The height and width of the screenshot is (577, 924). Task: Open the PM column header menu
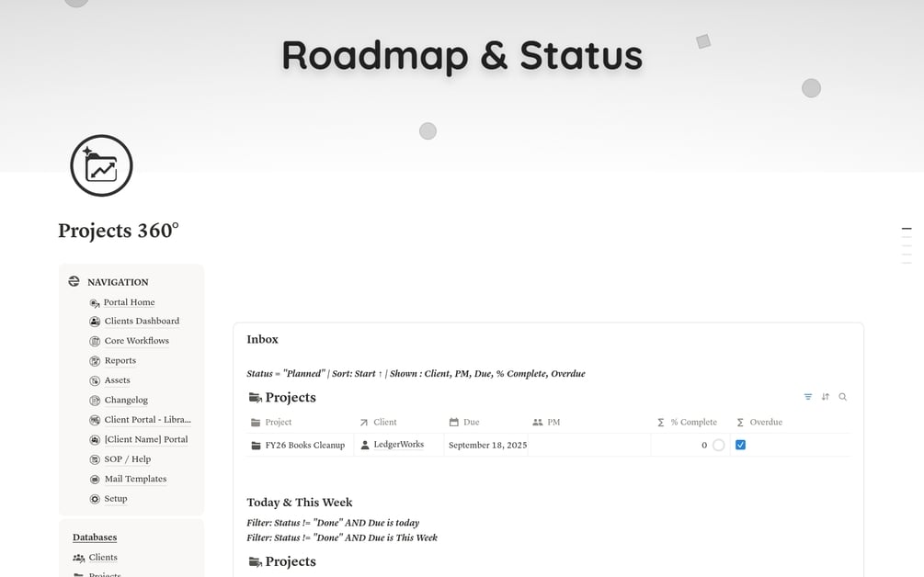coord(546,422)
